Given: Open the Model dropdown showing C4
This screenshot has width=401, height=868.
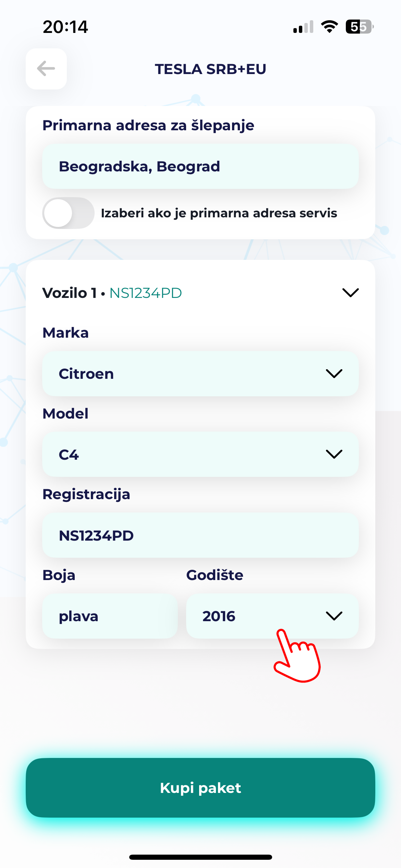Looking at the screenshot, I should [200, 454].
